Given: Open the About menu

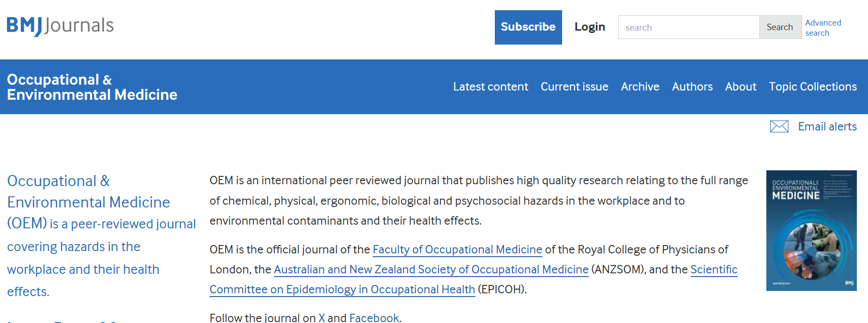Looking at the screenshot, I should [741, 87].
